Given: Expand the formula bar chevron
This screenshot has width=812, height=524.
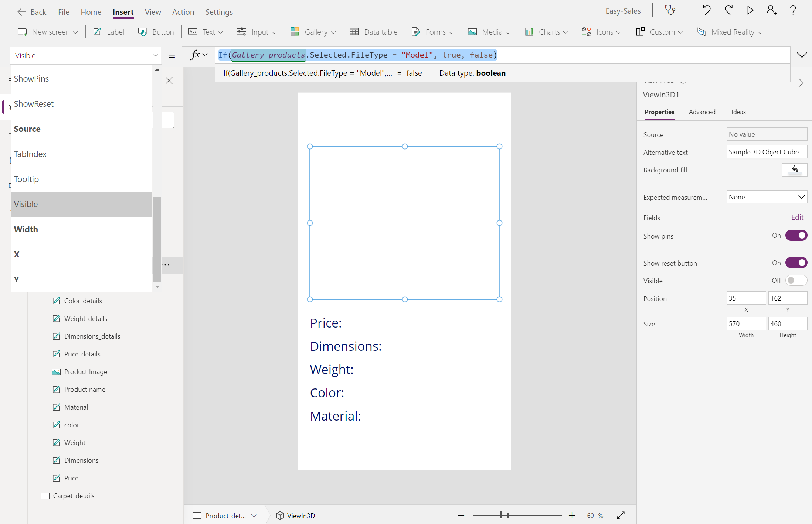Looking at the screenshot, I should [x=802, y=55].
